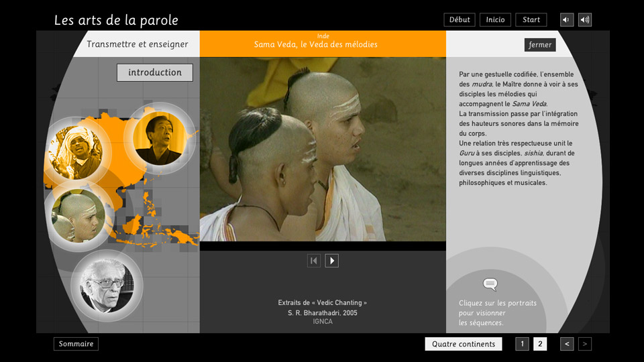Viewport: 644px width, 362px height.
Task: Click the main video frame
Action: 323,149
